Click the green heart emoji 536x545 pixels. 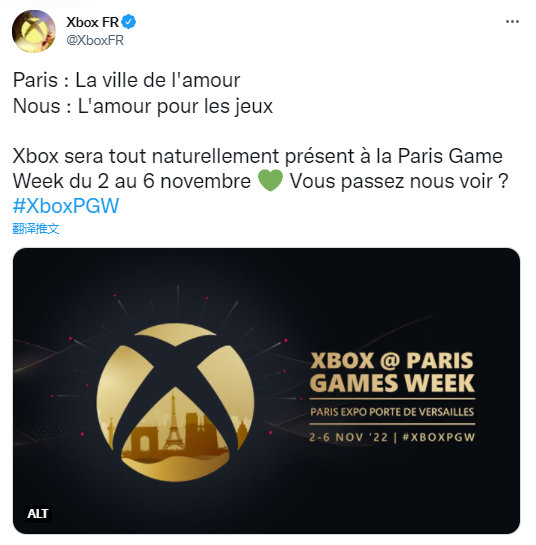coord(270,181)
